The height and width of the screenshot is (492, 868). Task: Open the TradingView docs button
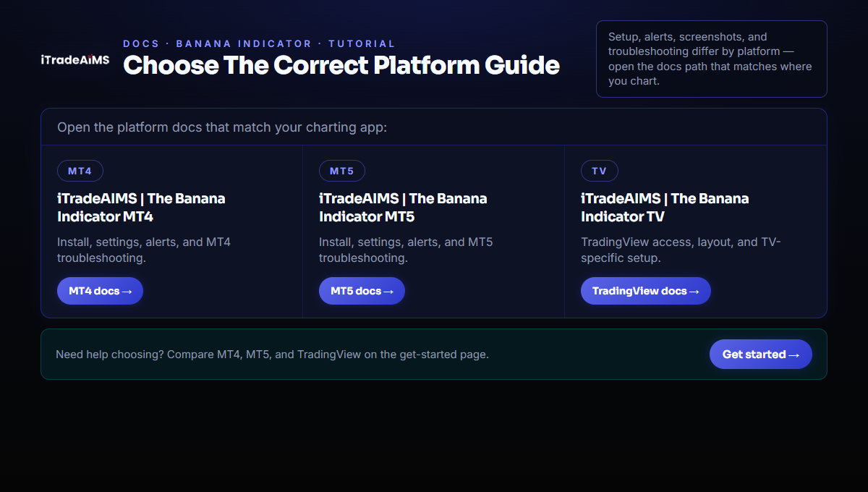coord(646,291)
